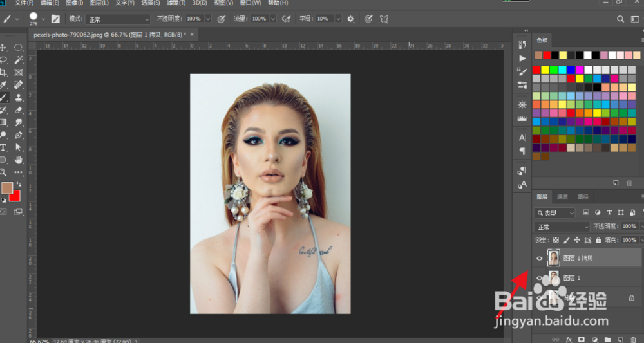Open the three-dot Edit Toolbar menu
Screen dimensions: 644x343
pyautogui.click(x=19, y=172)
